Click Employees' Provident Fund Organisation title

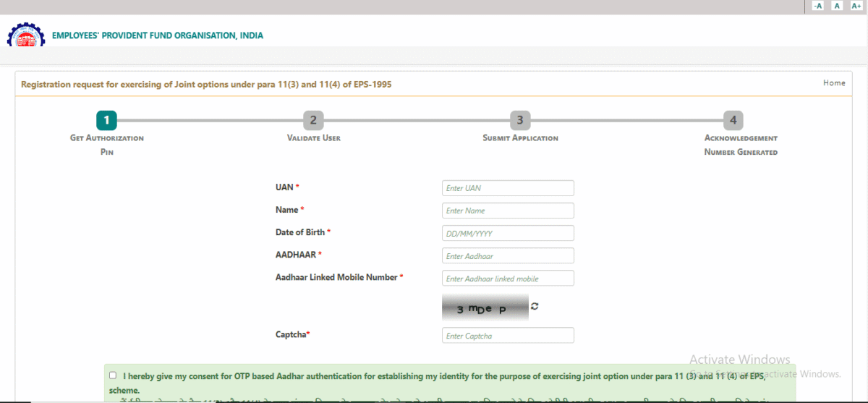coord(158,35)
